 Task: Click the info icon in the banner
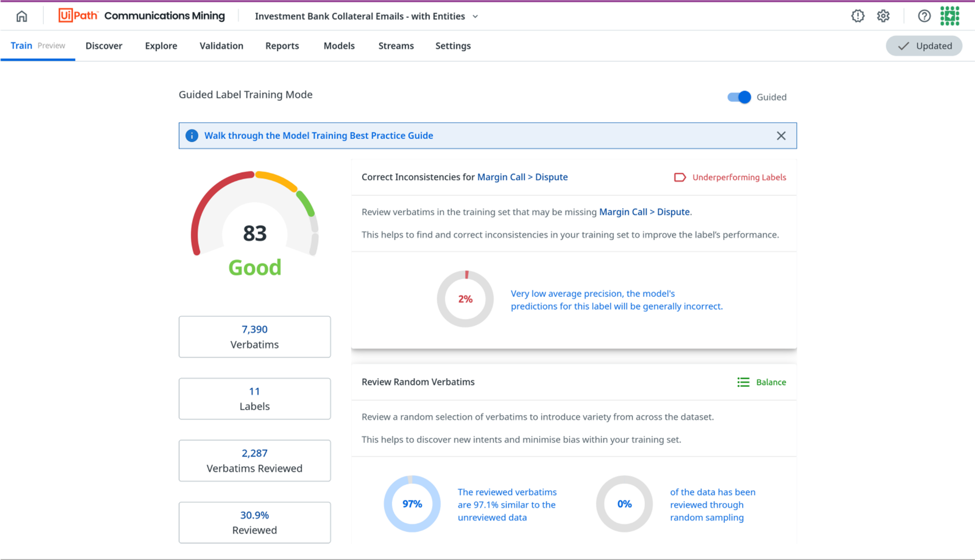pyautogui.click(x=192, y=135)
